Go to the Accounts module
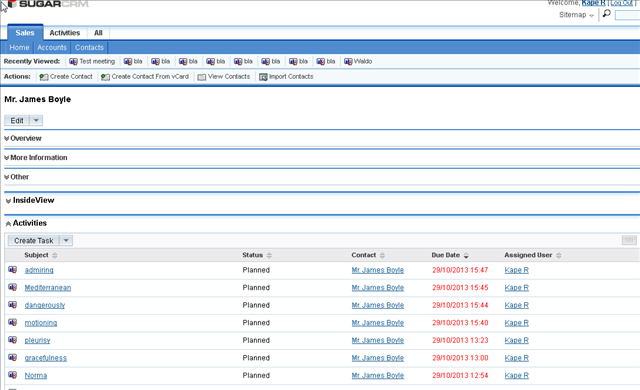 52,47
